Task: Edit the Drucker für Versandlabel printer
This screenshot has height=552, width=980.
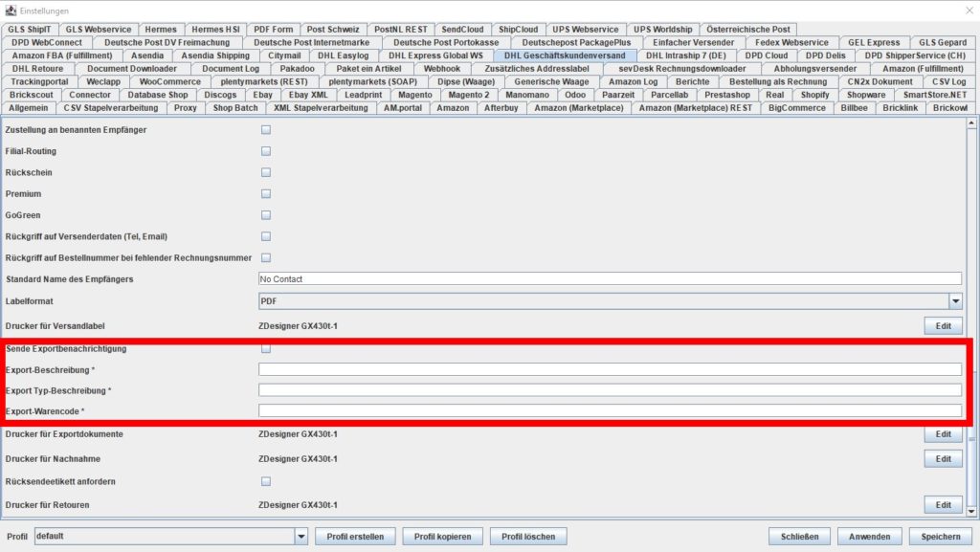Action: 943,326
